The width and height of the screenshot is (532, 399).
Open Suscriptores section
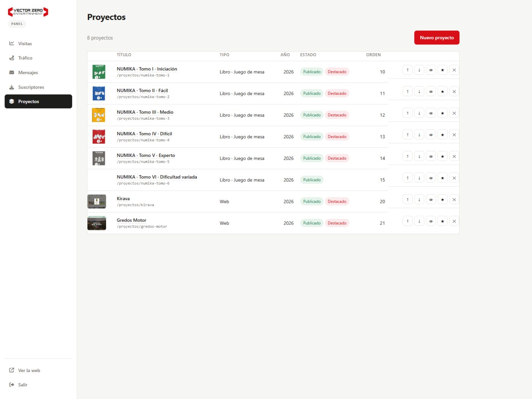pos(38,87)
